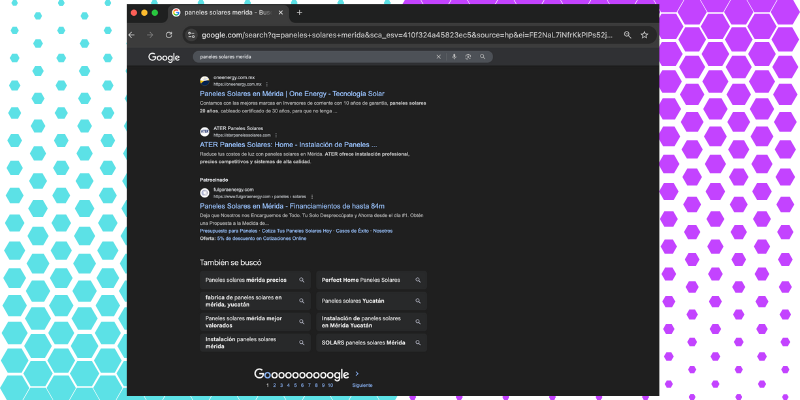Click the URL address bar field
Screen dimensions: 800x400
400,34
